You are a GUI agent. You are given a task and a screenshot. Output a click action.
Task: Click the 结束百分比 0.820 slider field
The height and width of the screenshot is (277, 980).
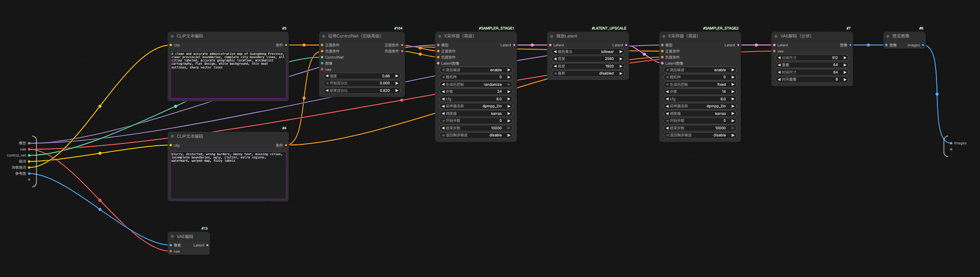click(362, 90)
